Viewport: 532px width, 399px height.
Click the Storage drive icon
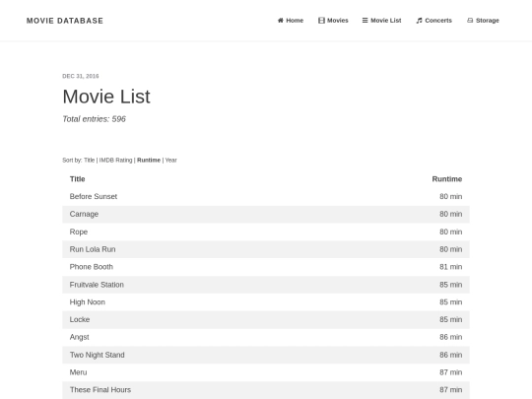pyautogui.click(x=470, y=21)
